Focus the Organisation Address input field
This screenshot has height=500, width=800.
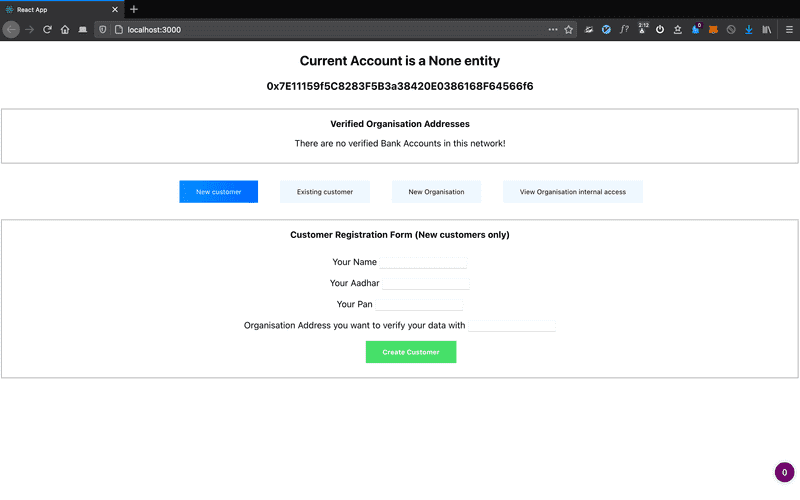tap(512, 326)
